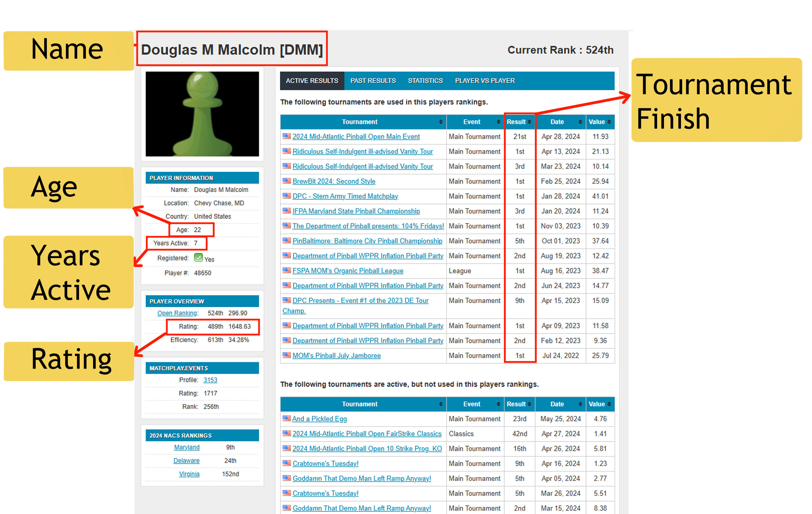Open Matchplay profile 3153 link
Image resolution: width=812 pixels, height=514 pixels.
210,380
